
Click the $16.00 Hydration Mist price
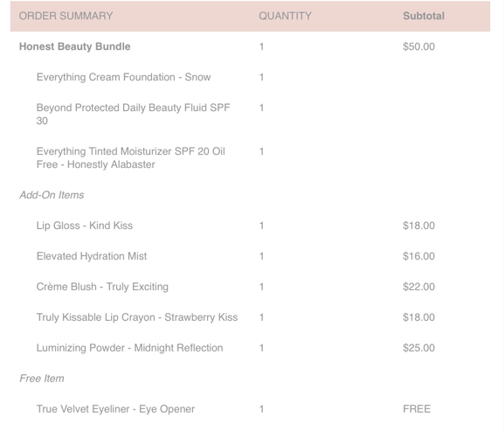[418, 256]
